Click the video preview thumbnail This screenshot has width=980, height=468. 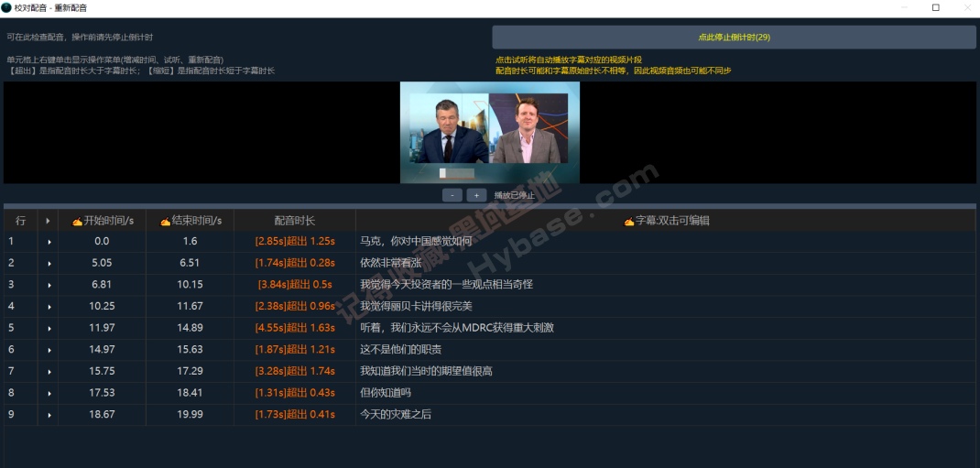(x=490, y=133)
